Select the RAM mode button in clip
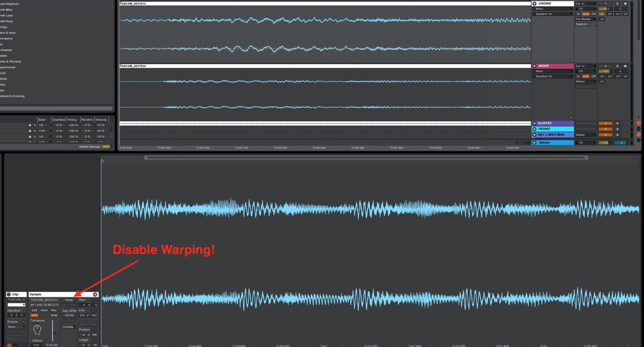644x347 pixels. pyautogui.click(x=53, y=315)
